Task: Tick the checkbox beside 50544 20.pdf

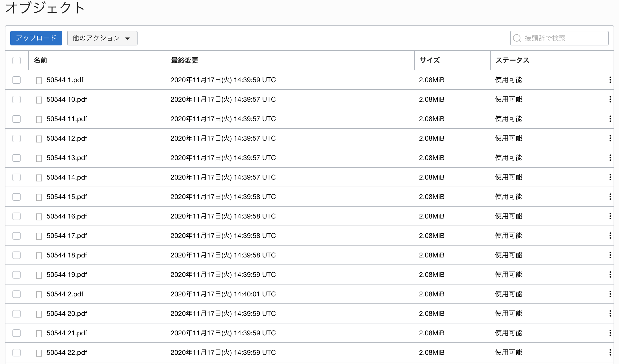Action: 17,313
